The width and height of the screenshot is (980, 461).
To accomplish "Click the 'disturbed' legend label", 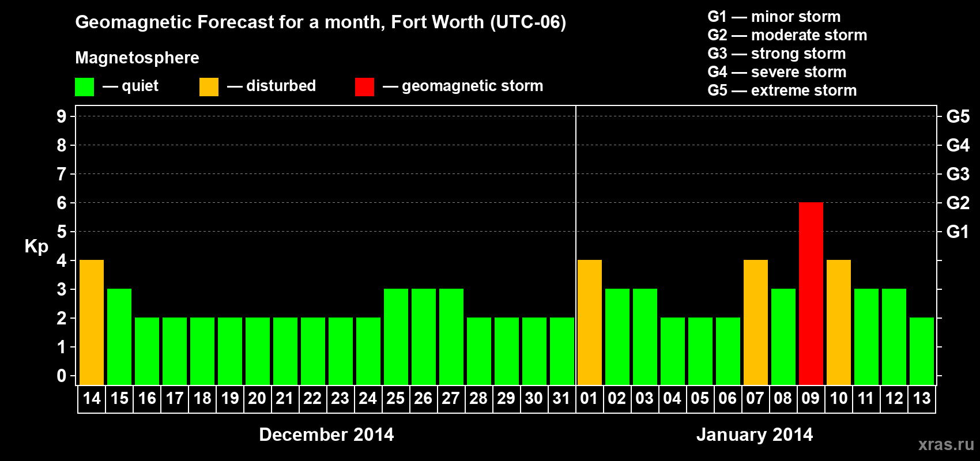I will pyautogui.click(x=281, y=86).
